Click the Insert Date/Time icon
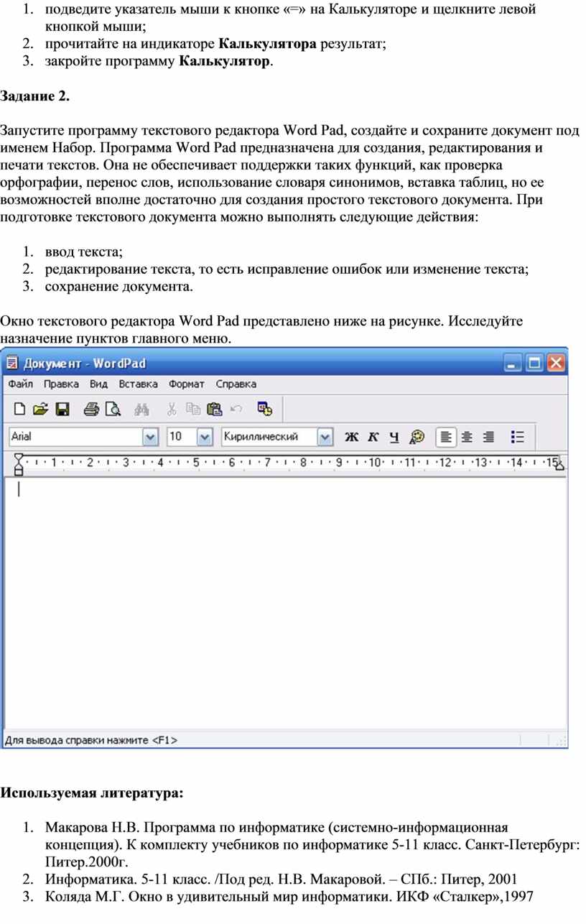Screen dimensions: 586x924 (265, 409)
